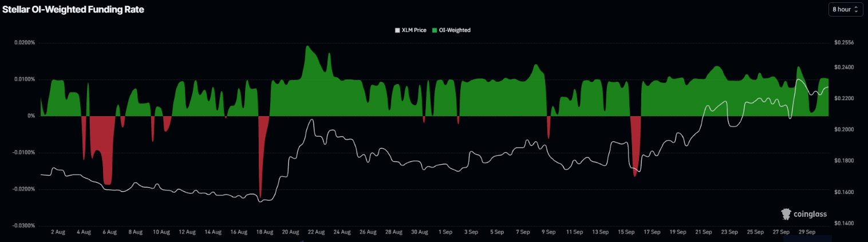Click the 29 Sep date label

click(807, 233)
